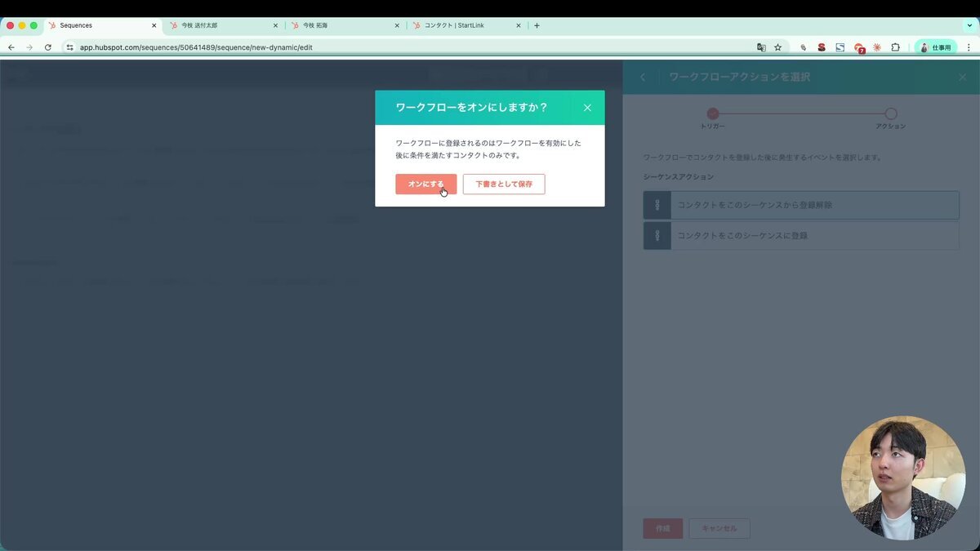The width and height of the screenshot is (980, 551).
Task: Open the extension showing 7 notifications
Action: pos(858,47)
